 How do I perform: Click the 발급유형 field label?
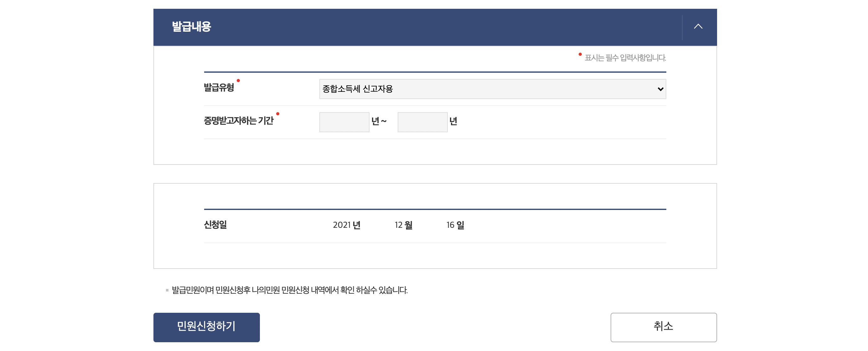[219, 88]
